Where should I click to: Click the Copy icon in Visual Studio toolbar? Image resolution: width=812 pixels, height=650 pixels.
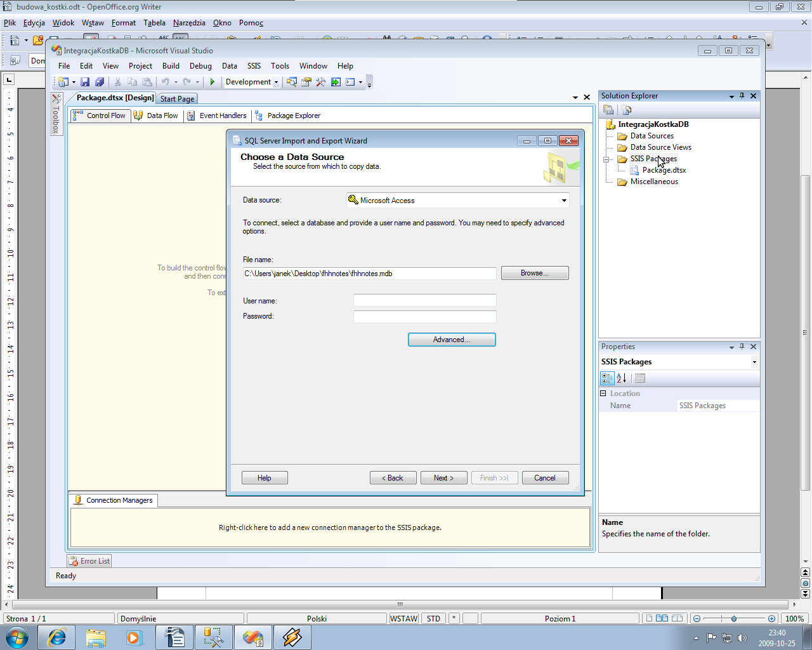coord(132,82)
